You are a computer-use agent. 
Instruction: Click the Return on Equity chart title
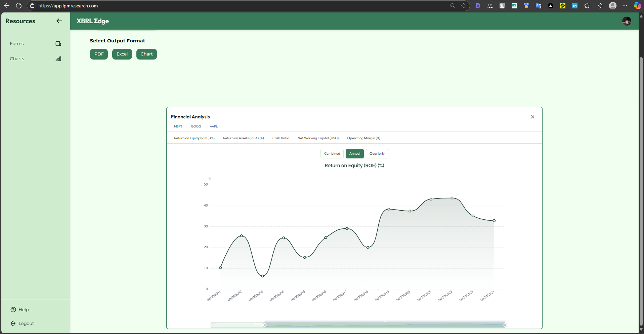click(354, 165)
